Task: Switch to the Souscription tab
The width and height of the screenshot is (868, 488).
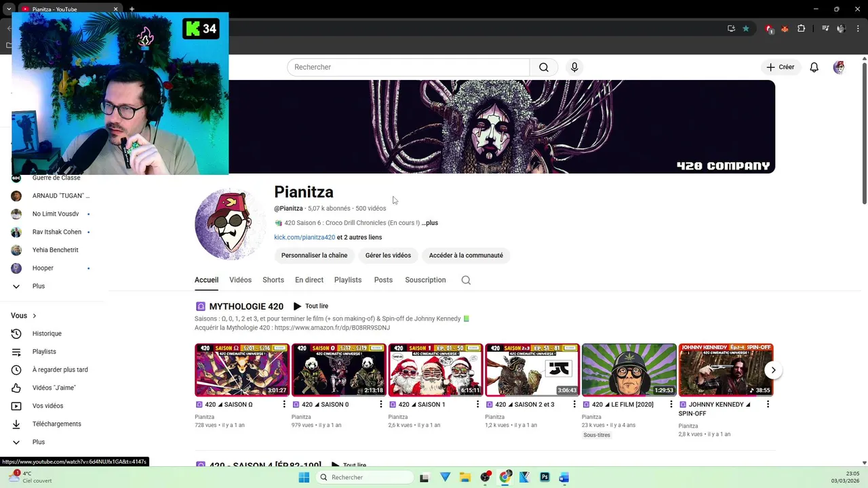Action: pos(425,280)
